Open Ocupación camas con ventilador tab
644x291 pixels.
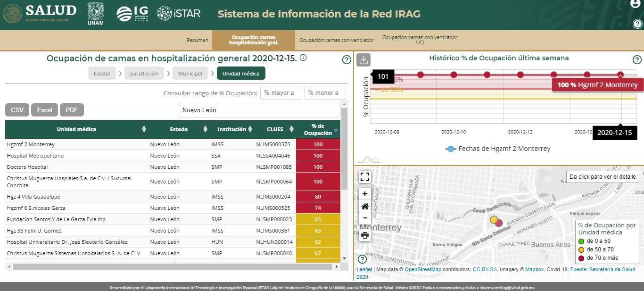click(337, 40)
